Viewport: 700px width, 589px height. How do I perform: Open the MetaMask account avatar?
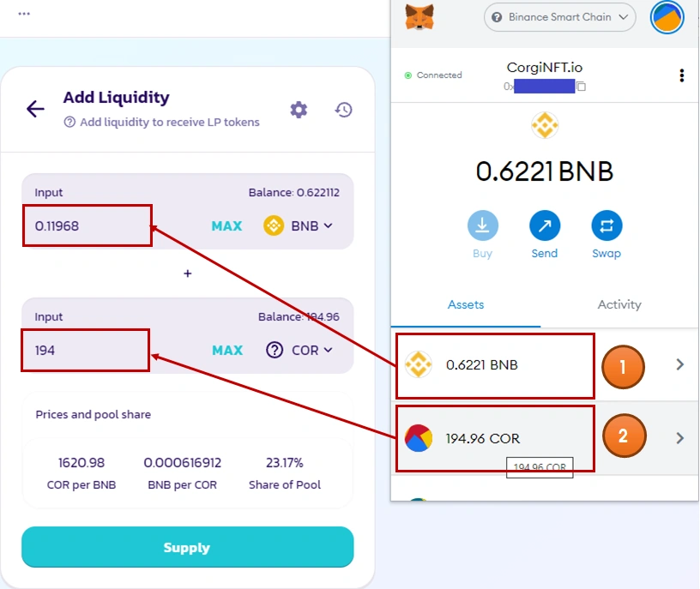[x=667, y=17]
